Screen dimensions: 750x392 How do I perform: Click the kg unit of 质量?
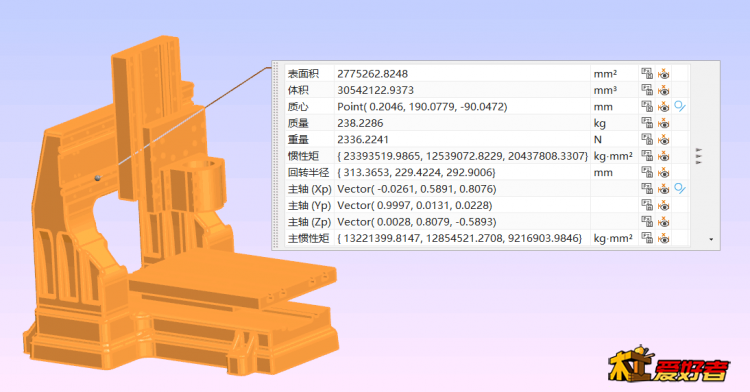[x=600, y=123]
